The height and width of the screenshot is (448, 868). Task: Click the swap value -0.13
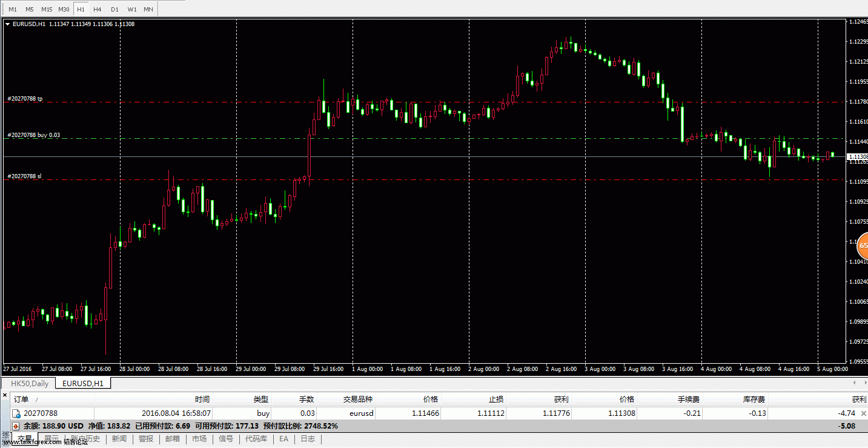(757, 413)
